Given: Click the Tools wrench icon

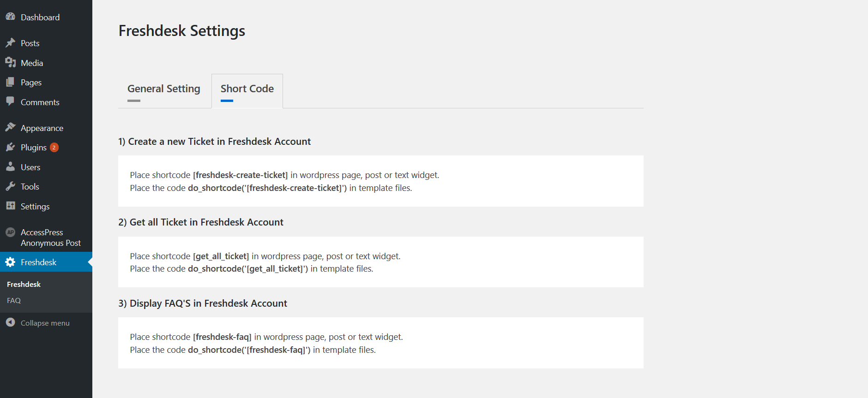Looking at the screenshot, I should (10, 186).
